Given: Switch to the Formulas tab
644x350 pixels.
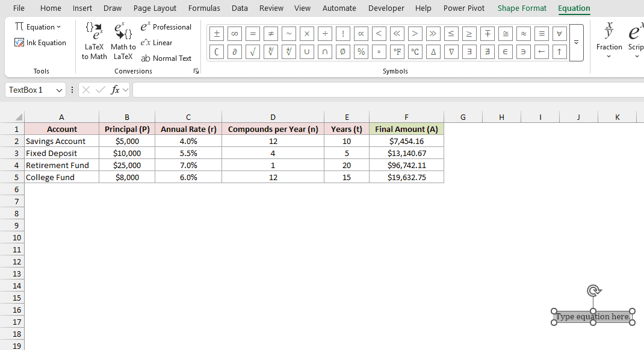Looking at the screenshot, I should [x=204, y=8].
